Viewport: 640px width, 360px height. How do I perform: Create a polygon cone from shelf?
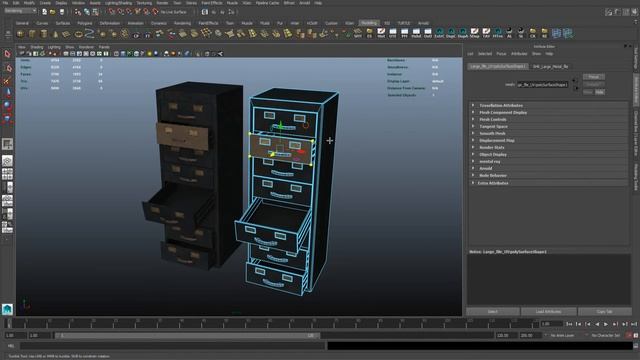click(x=56, y=34)
